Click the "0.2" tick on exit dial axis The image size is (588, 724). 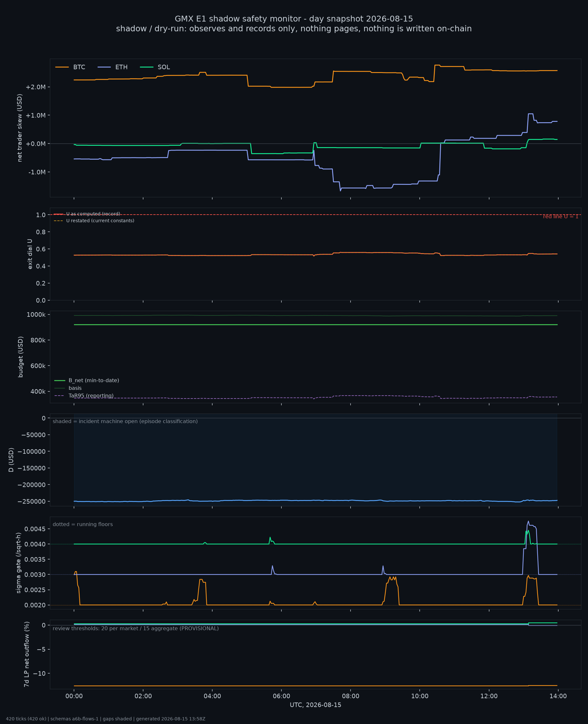coord(41,283)
